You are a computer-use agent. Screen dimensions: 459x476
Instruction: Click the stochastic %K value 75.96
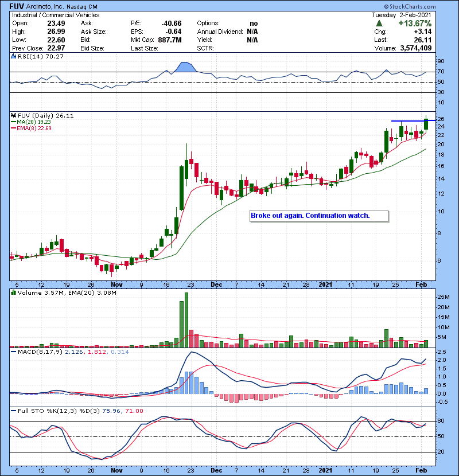pyautogui.click(x=111, y=411)
